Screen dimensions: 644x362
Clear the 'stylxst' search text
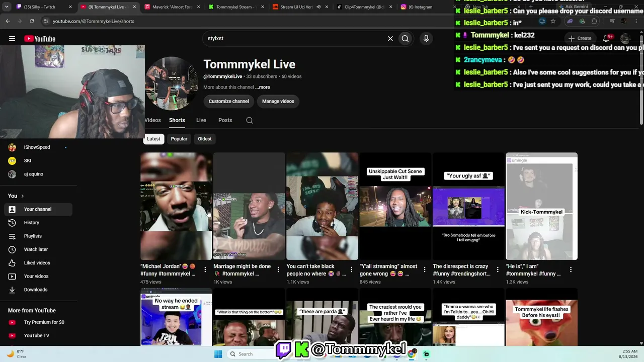coord(390,39)
